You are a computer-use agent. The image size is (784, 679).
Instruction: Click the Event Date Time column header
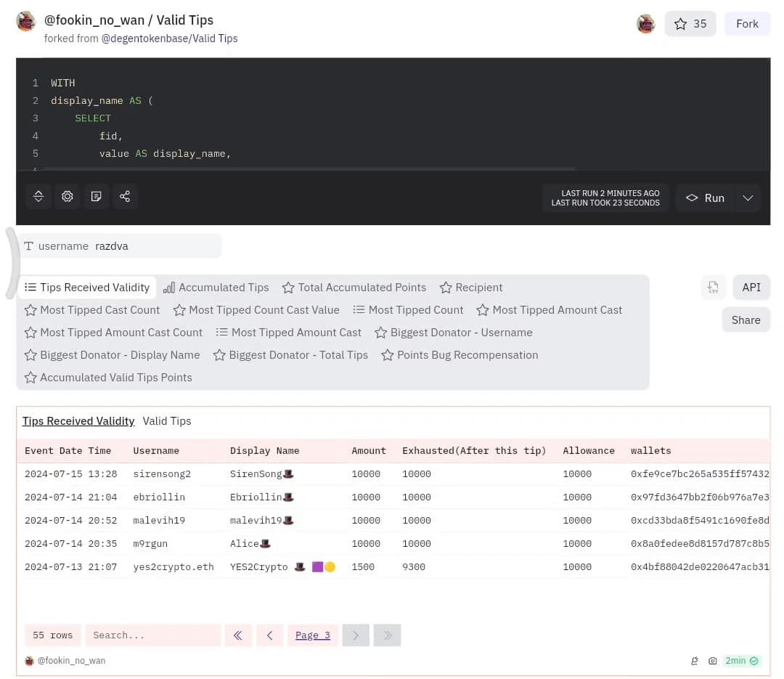point(68,451)
